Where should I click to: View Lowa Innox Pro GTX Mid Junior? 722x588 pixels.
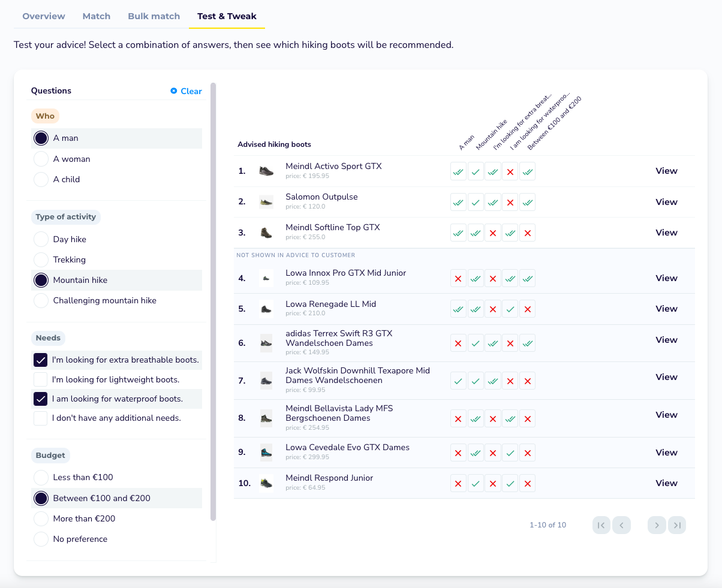666,278
